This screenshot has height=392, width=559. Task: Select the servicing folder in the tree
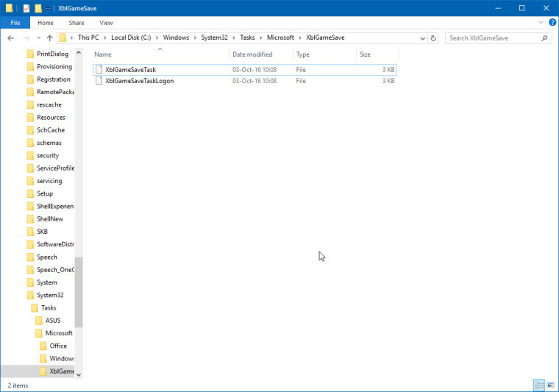pos(49,181)
